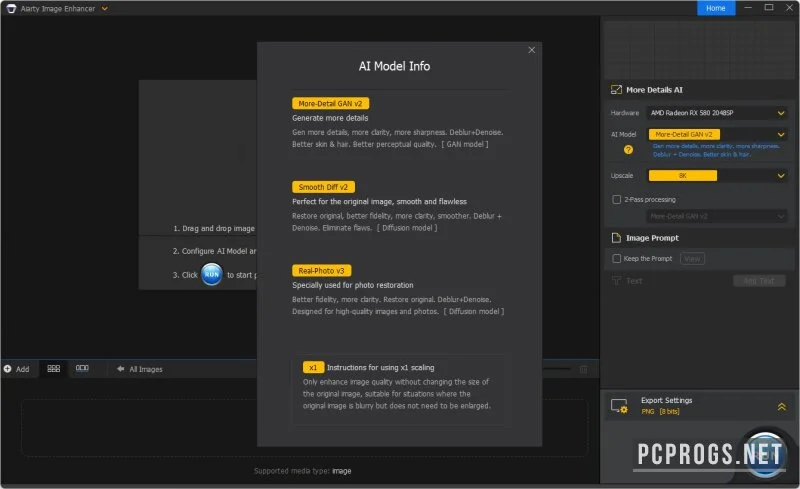Toggle Keep the Prompt checkbox

tap(616, 259)
